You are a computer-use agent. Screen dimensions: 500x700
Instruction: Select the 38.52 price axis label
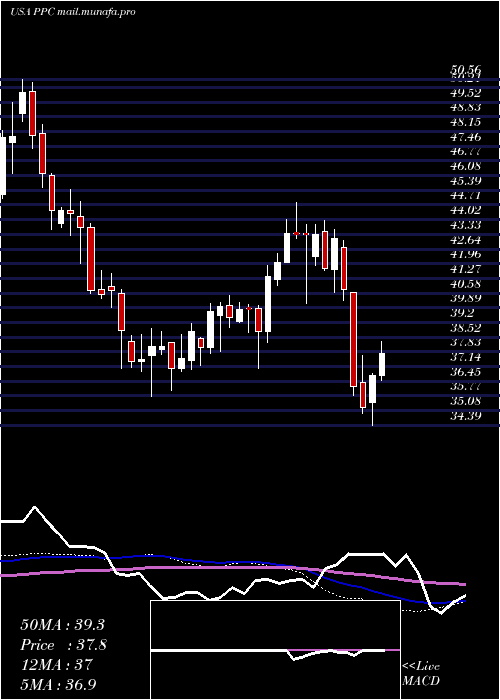[466, 328]
